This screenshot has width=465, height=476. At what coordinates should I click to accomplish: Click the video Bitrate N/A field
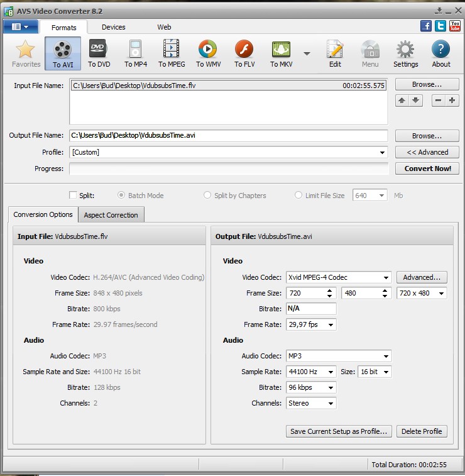311,309
